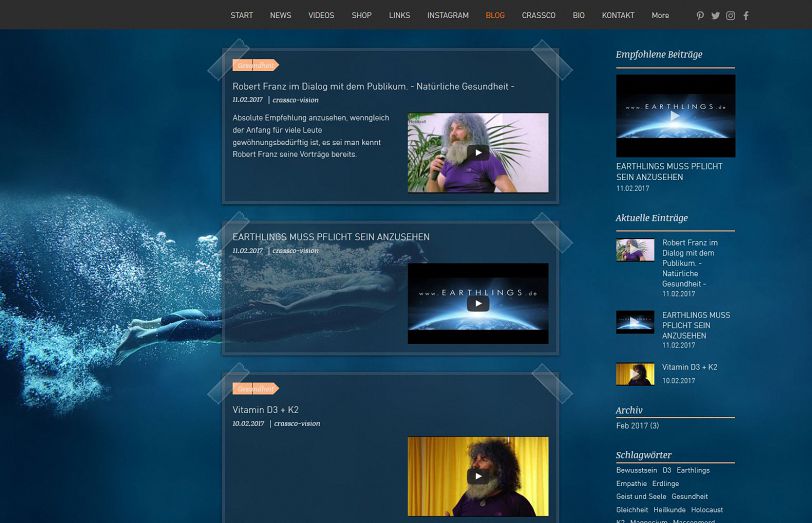This screenshot has width=812, height=523.
Task: Open the Instagram social icon in header
Action: (x=731, y=16)
